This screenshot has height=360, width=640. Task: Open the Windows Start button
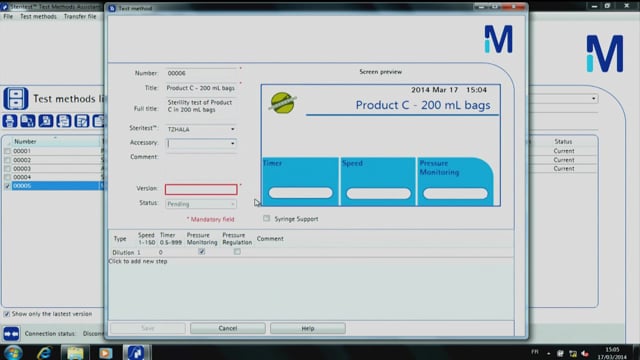click(13, 353)
